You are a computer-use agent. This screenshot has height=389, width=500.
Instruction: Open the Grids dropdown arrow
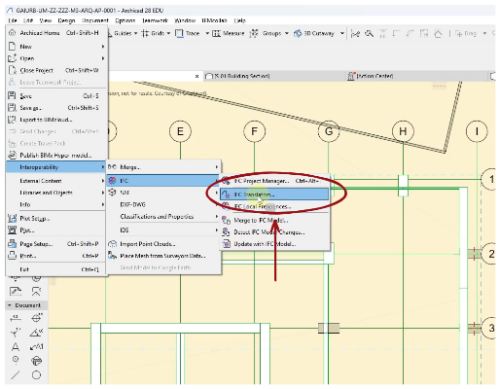coord(168,33)
